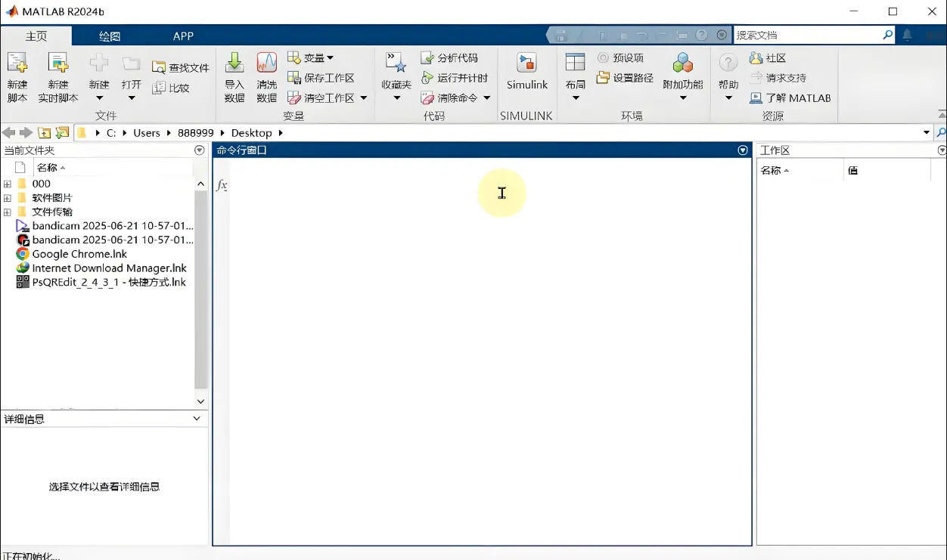This screenshot has width=947, height=560.
Task: Open 预设项 (Preferences)
Action: click(x=620, y=57)
